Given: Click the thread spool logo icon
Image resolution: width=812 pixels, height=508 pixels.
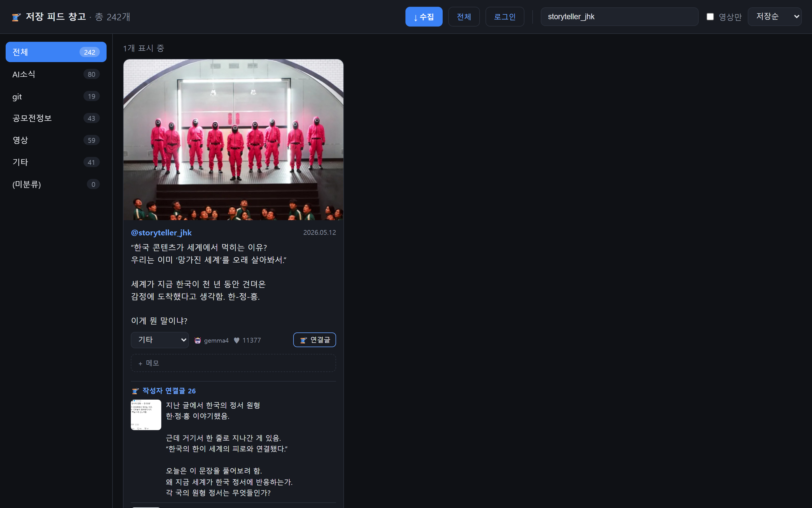Looking at the screenshot, I should click(x=16, y=17).
